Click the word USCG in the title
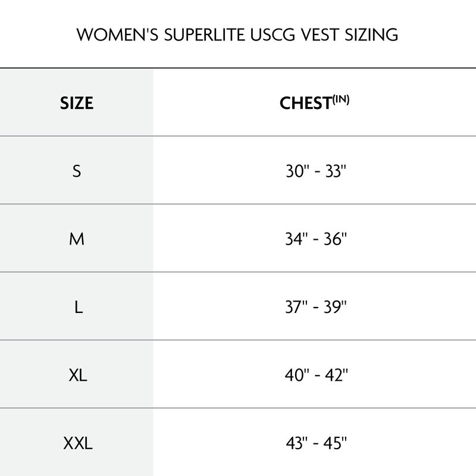 [273, 35]
